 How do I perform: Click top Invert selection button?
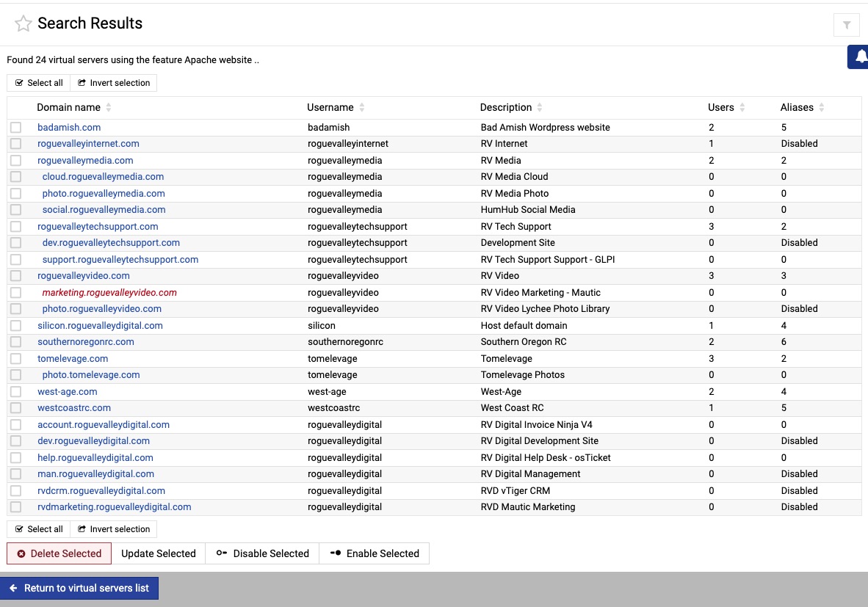pos(114,83)
